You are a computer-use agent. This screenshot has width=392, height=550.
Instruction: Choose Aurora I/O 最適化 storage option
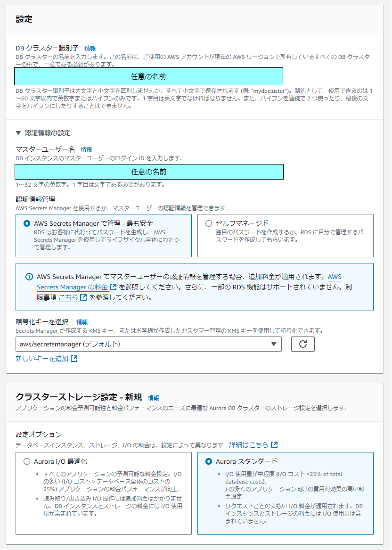click(x=27, y=461)
